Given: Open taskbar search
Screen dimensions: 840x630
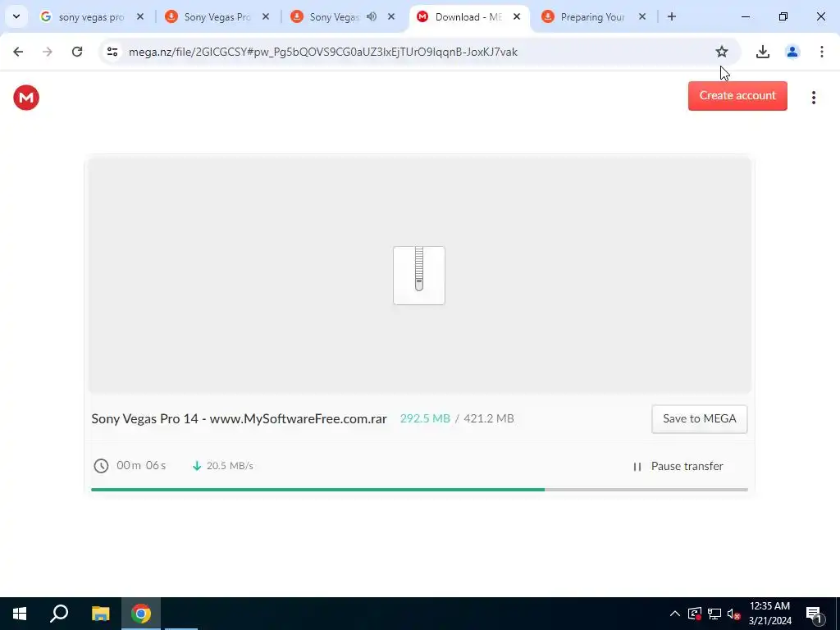Looking at the screenshot, I should [x=59, y=614].
